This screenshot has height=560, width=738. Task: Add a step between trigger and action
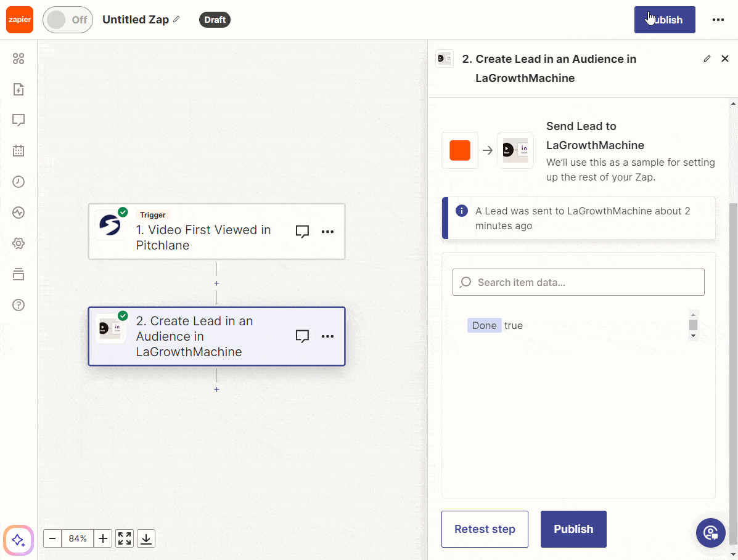(x=216, y=283)
